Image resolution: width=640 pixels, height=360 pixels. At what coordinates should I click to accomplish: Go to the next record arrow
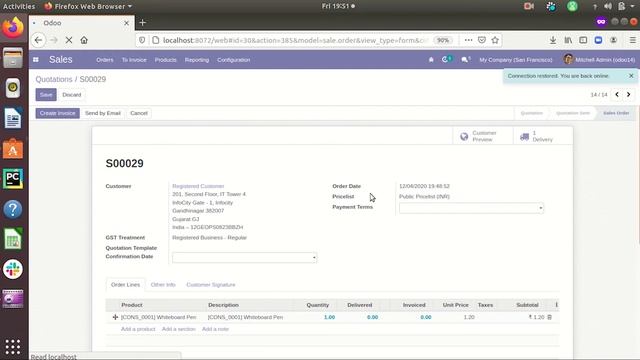tap(629, 94)
